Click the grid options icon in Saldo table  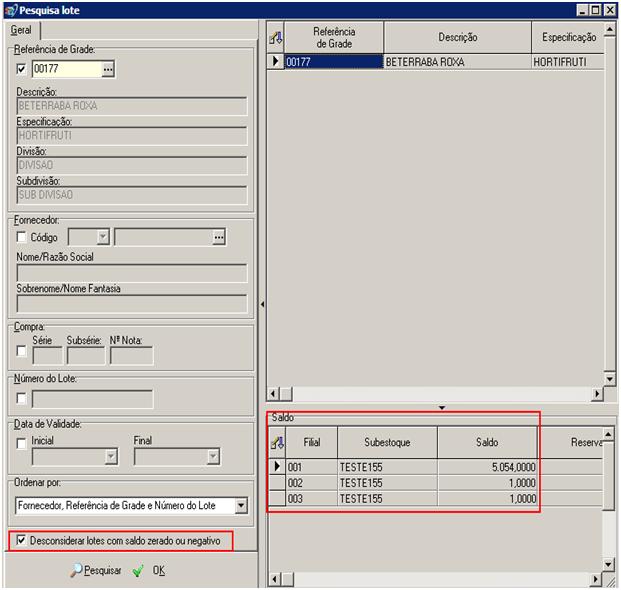pos(277,441)
